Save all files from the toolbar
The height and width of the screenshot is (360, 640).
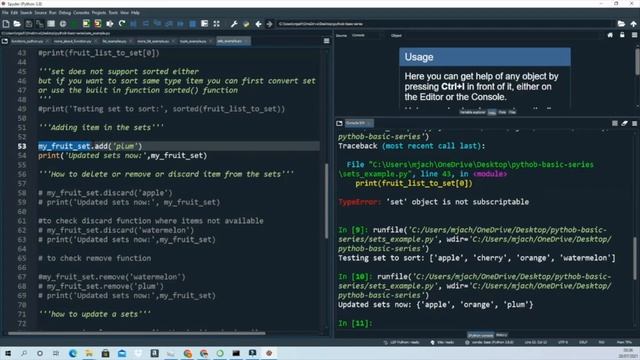tap(40, 24)
